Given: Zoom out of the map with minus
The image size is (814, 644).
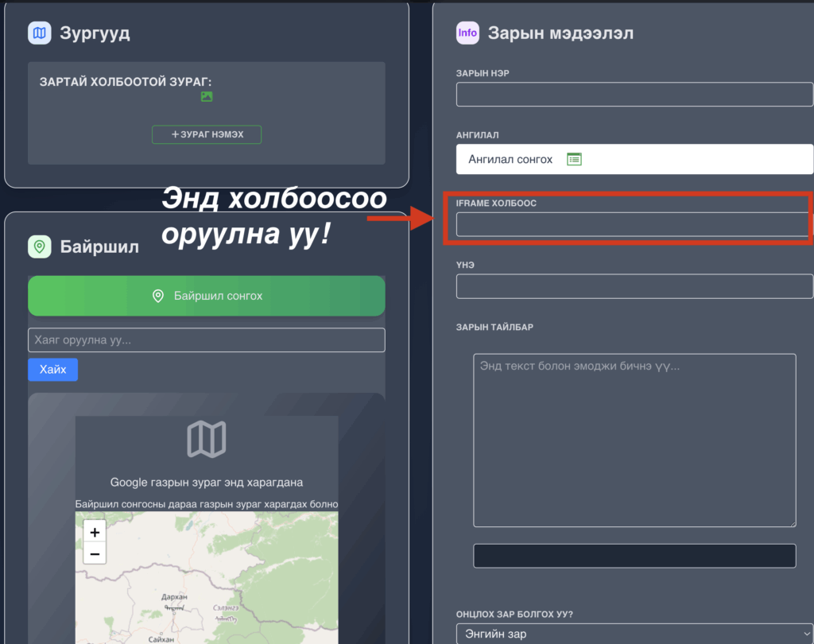Looking at the screenshot, I should point(95,553).
